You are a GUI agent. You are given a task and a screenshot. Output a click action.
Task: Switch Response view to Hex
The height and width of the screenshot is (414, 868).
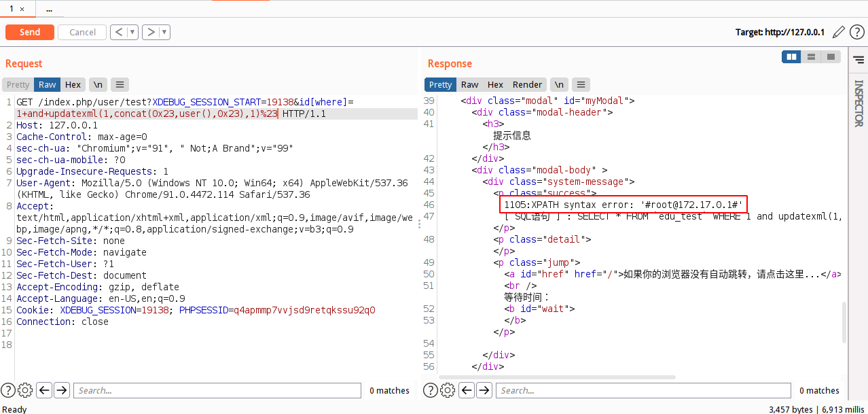click(x=496, y=85)
